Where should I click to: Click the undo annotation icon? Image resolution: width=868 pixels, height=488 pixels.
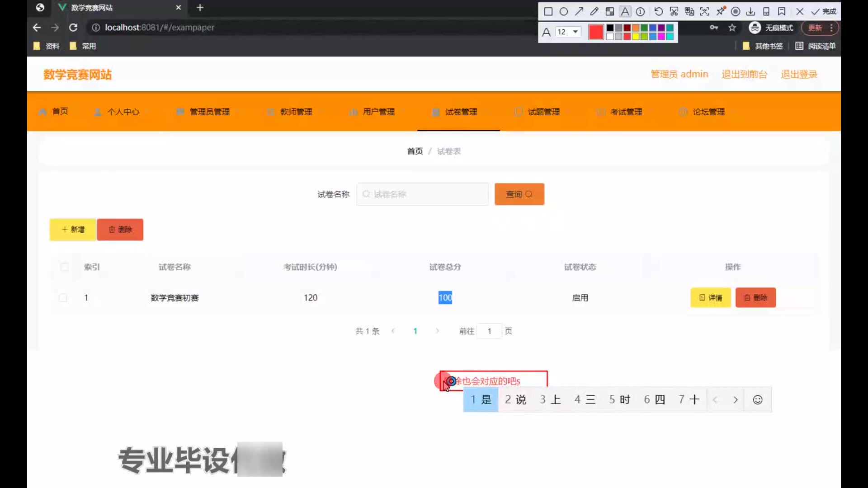tap(658, 12)
